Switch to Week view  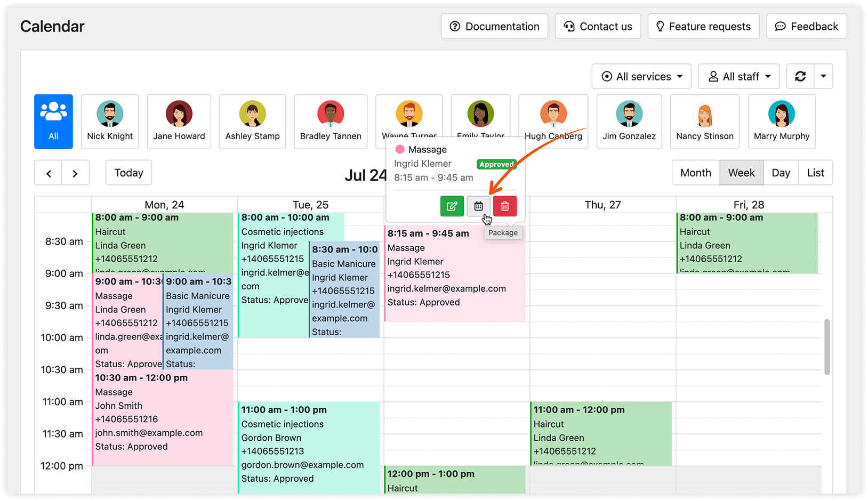pyautogui.click(x=741, y=173)
